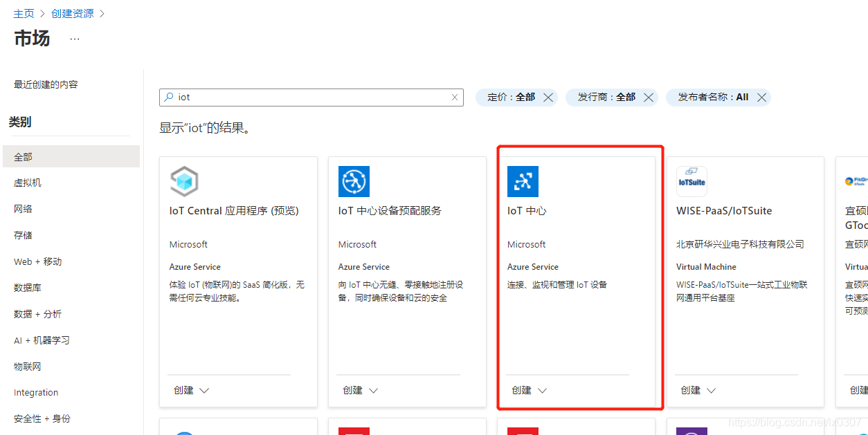The image size is (868, 435).
Task: Click Microsoft publisher on IoT 中心 card
Action: [x=526, y=244]
